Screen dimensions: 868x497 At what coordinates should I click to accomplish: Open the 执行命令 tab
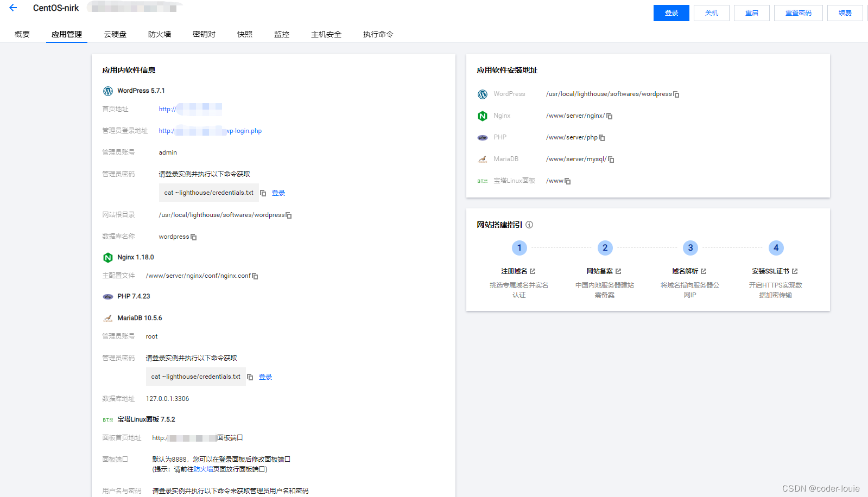click(x=378, y=34)
